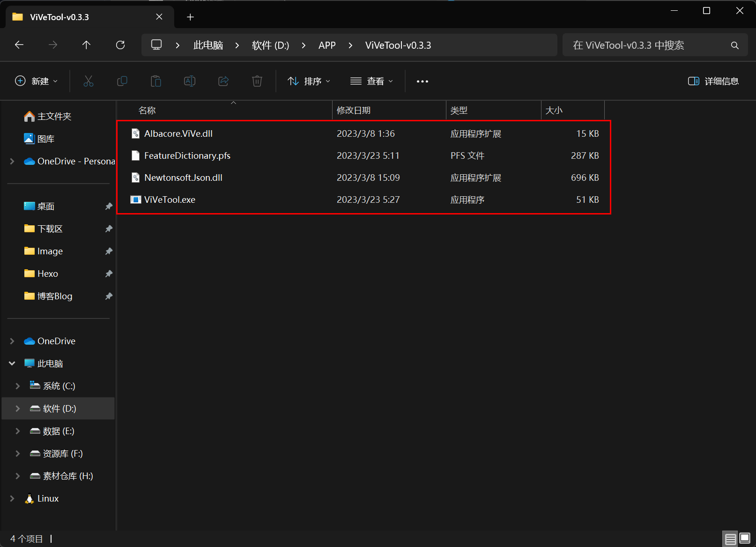Click 4 个项目 status bar text
756x547 pixels.
pyautogui.click(x=27, y=539)
